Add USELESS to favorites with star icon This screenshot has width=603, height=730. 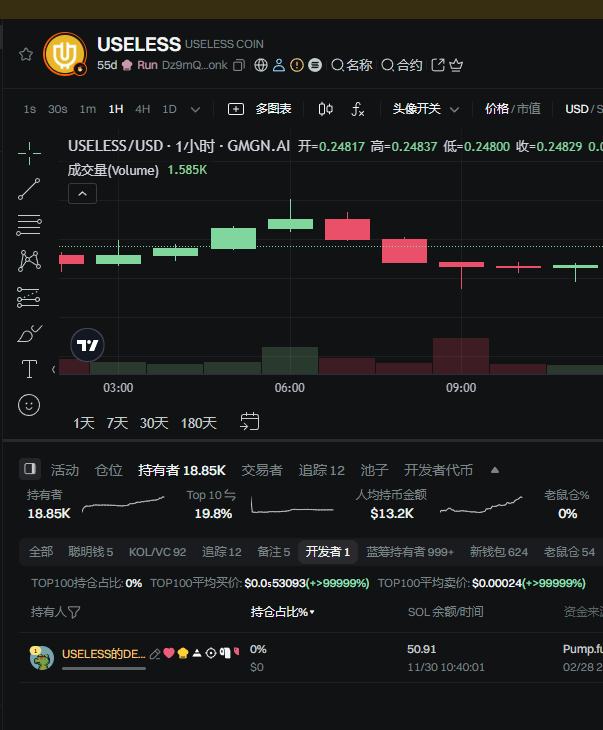pos(26,54)
